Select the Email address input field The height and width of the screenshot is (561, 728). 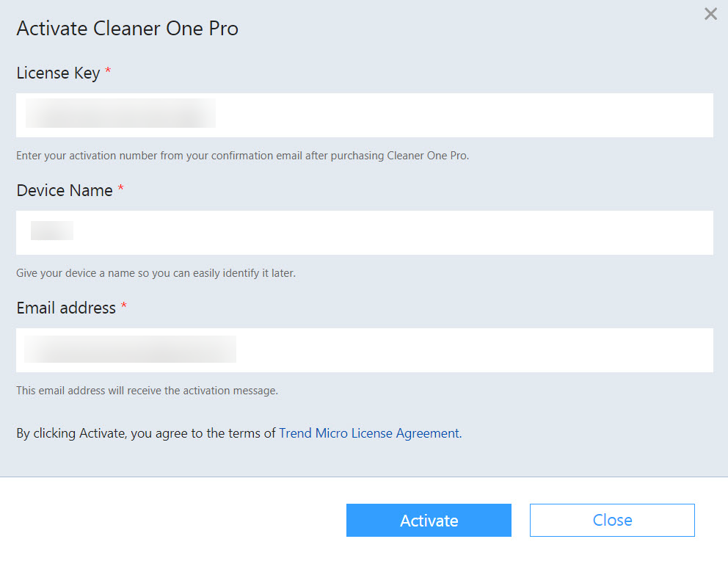tap(365, 350)
